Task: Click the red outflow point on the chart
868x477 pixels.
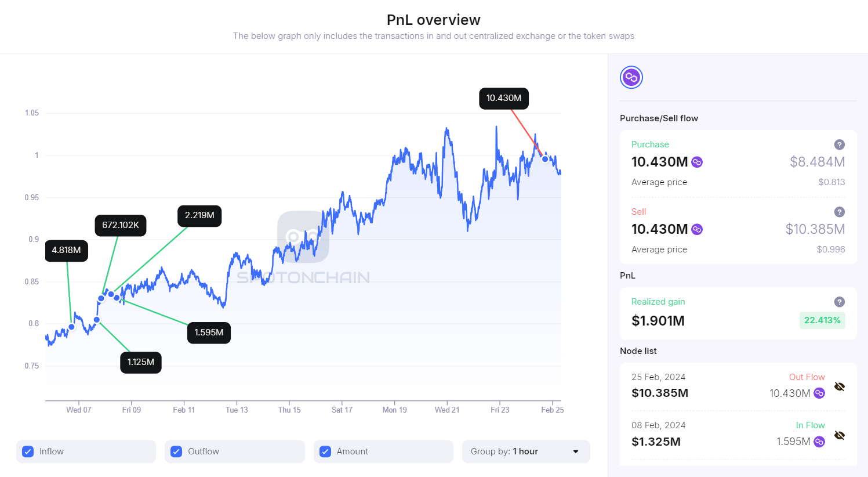Action: 545,159
